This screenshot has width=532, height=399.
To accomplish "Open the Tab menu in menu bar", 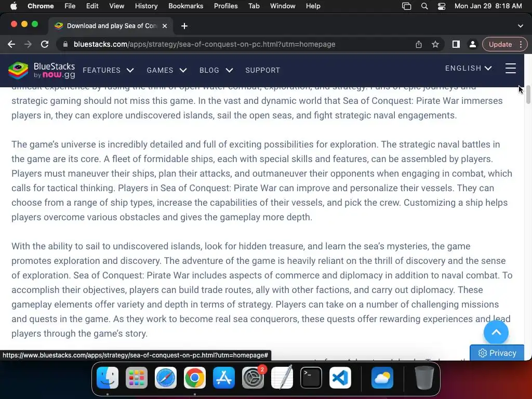I will (254, 6).
